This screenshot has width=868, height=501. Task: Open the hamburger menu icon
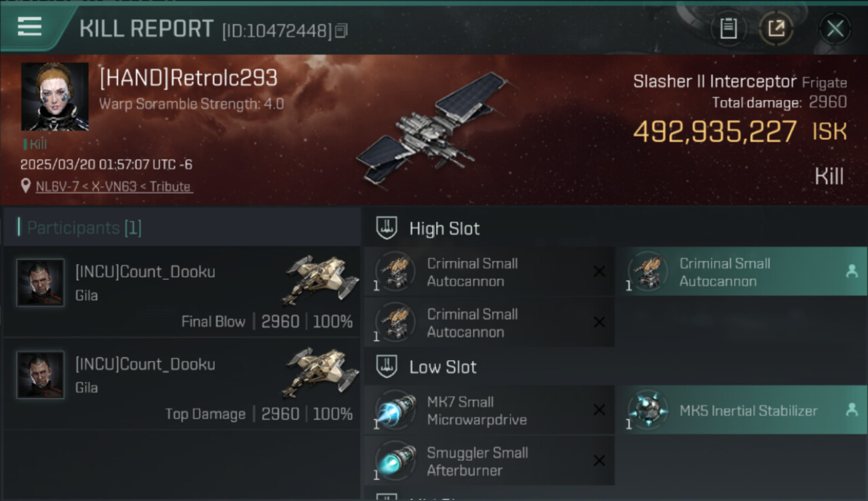point(29,27)
